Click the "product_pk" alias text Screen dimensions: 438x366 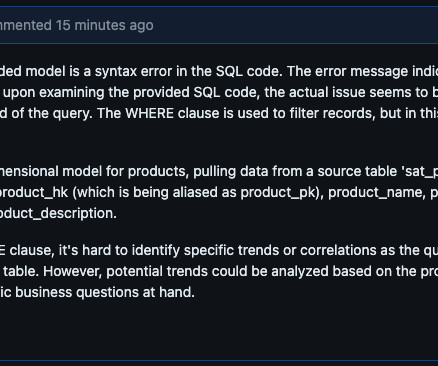[280, 192]
